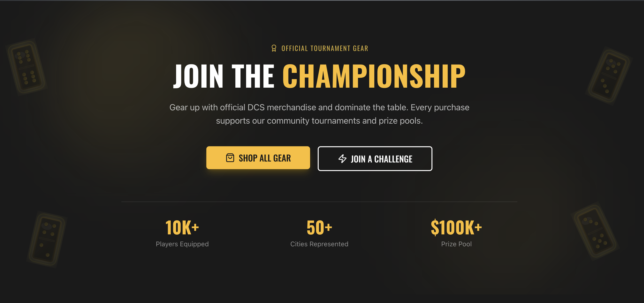Image resolution: width=644 pixels, height=303 pixels.
Task: Click the $100K+ statistic number
Action: pyautogui.click(x=456, y=227)
